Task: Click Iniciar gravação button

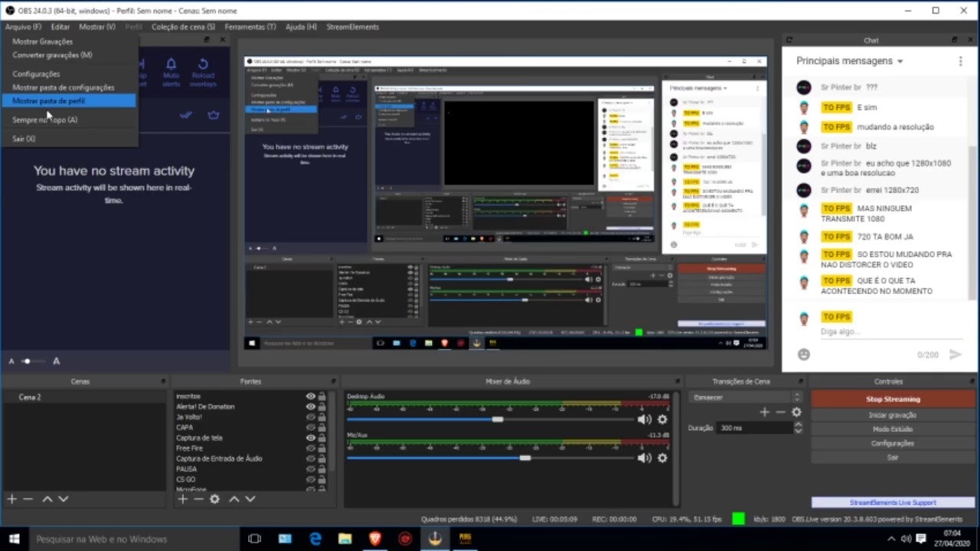Action: coord(893,415)
